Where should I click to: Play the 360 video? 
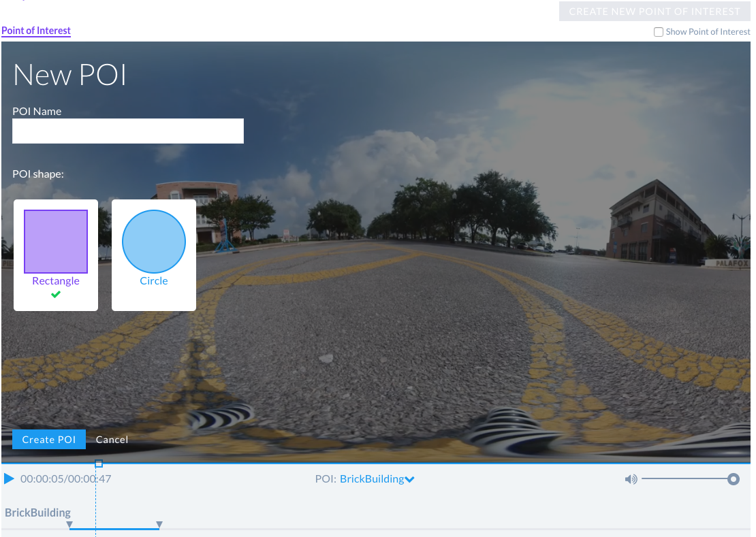[9, 478]
